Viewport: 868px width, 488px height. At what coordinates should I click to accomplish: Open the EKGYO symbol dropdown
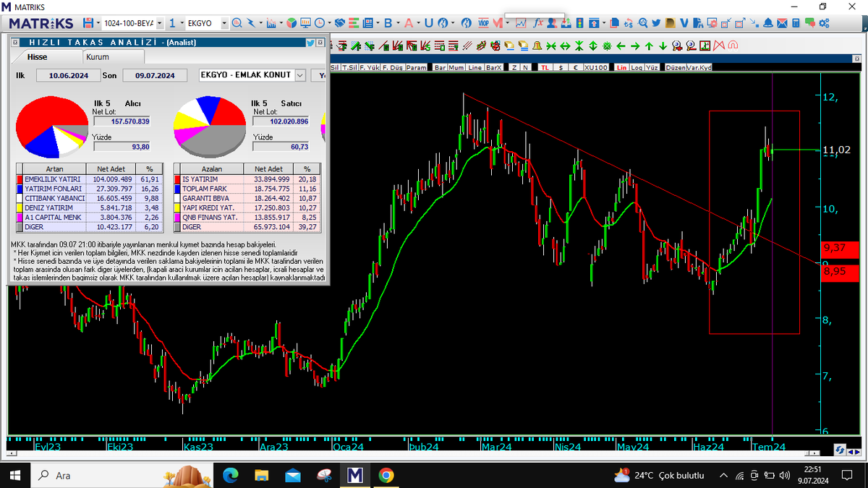pyautogui.click(x=224, y=23)
